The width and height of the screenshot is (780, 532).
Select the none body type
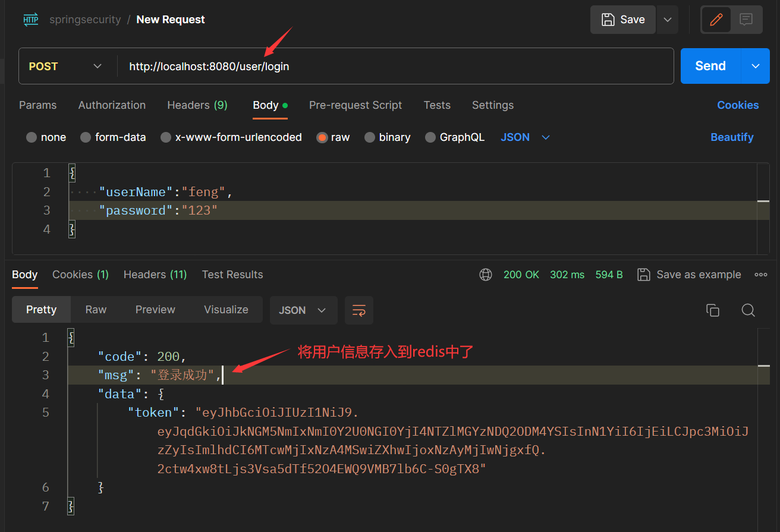coord(46,137)
